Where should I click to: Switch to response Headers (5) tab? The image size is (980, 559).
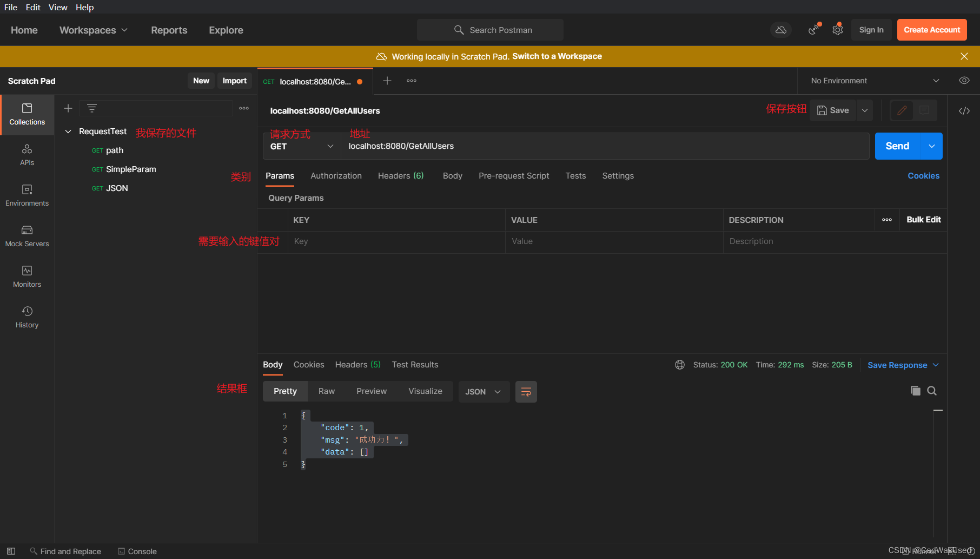[x=357, y=365]
